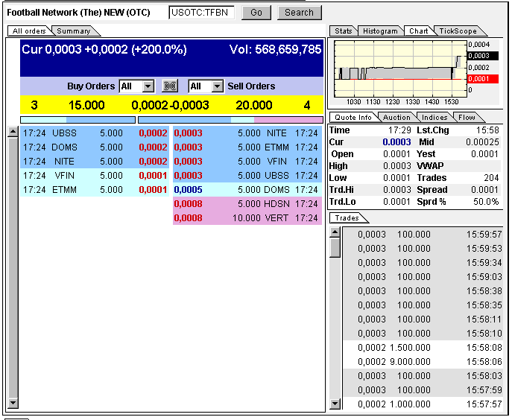The image size is (512, 420).
Task: Click the buy-side depth color bar
Action: pos(77,119)
